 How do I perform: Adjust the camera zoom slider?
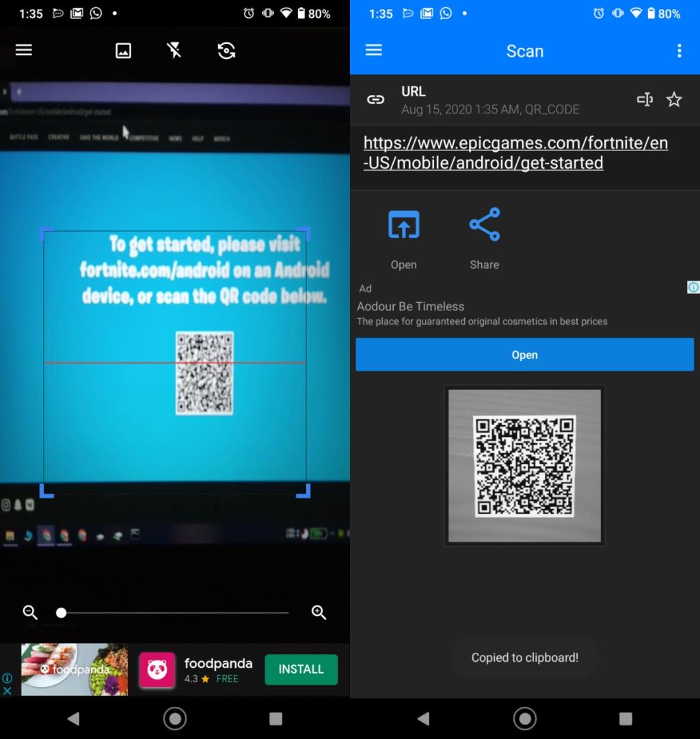pyautogui.click(x=62, y=613)
